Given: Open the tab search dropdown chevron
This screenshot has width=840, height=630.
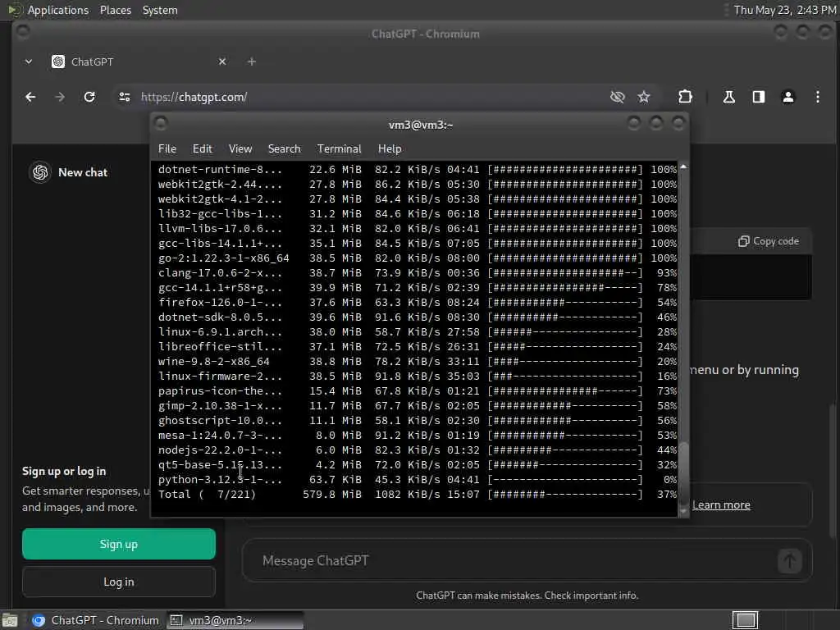Looking at the screenshot, I should [x=29, y=62].
